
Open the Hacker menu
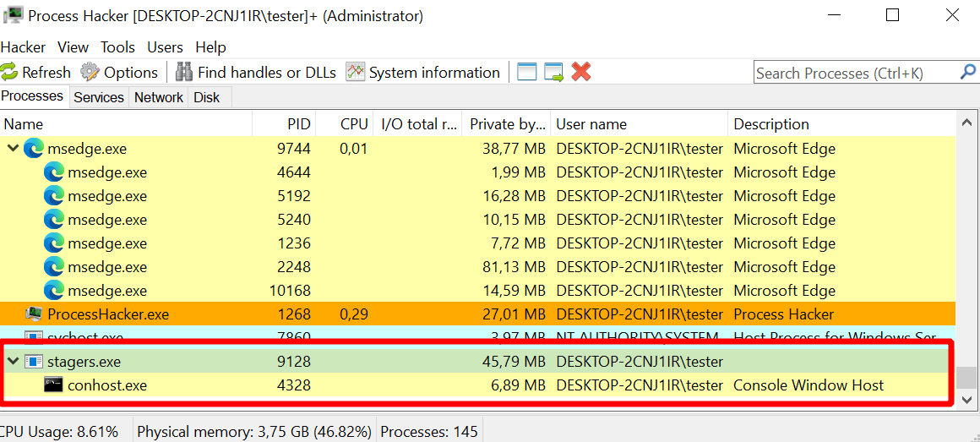coord(23,47)
